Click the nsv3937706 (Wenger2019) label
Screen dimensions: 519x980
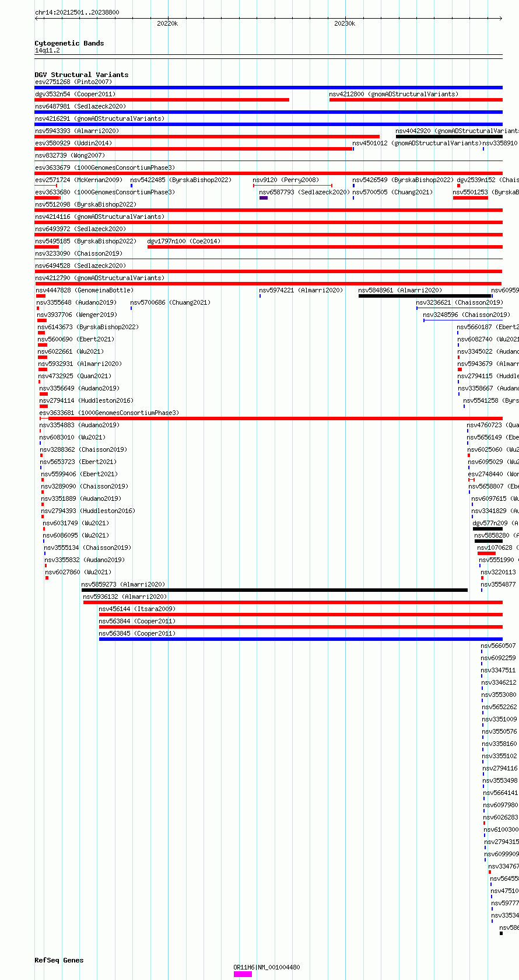tap(76, 315)
